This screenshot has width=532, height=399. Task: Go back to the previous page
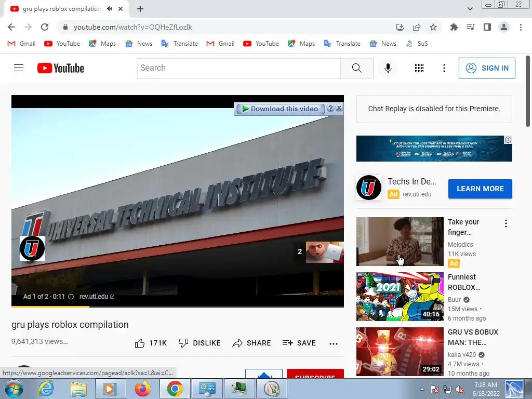[x=11, y=27]
